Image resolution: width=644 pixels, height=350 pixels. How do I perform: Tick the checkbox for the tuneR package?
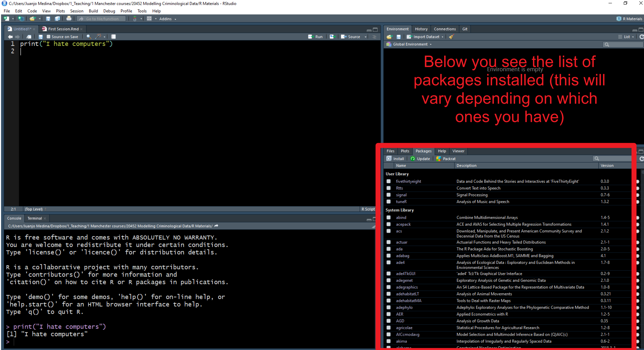pos(389,202)
